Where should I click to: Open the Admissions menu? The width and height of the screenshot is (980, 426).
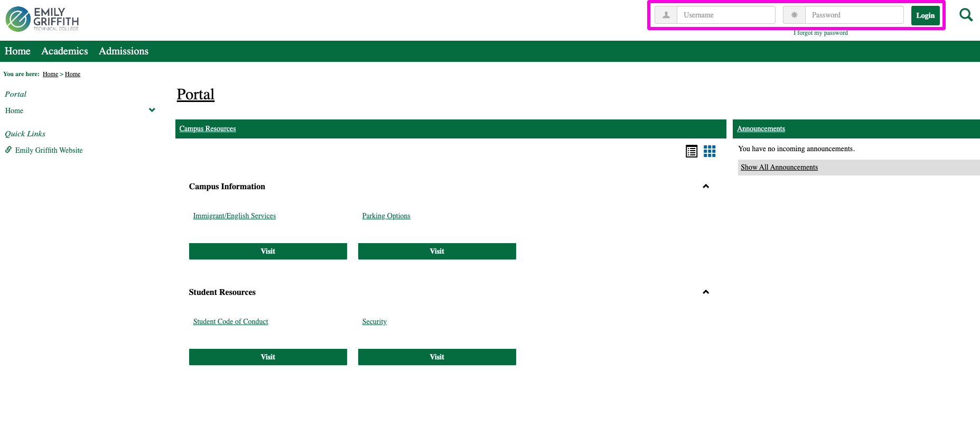pos(124,51)
